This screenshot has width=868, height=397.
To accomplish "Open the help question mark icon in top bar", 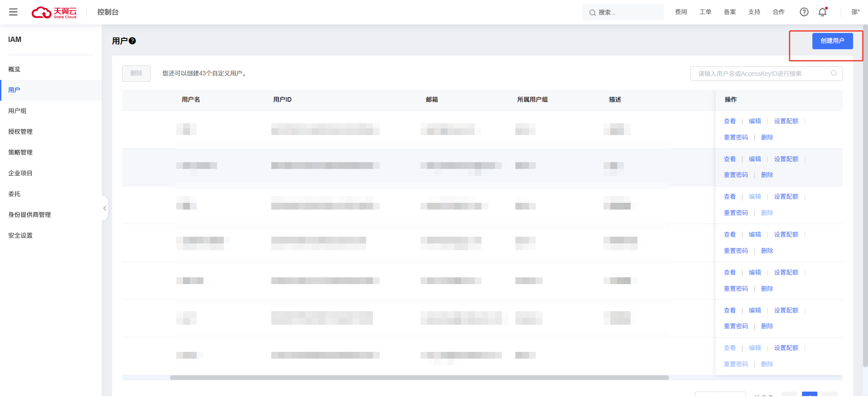I will pos(804,12).
